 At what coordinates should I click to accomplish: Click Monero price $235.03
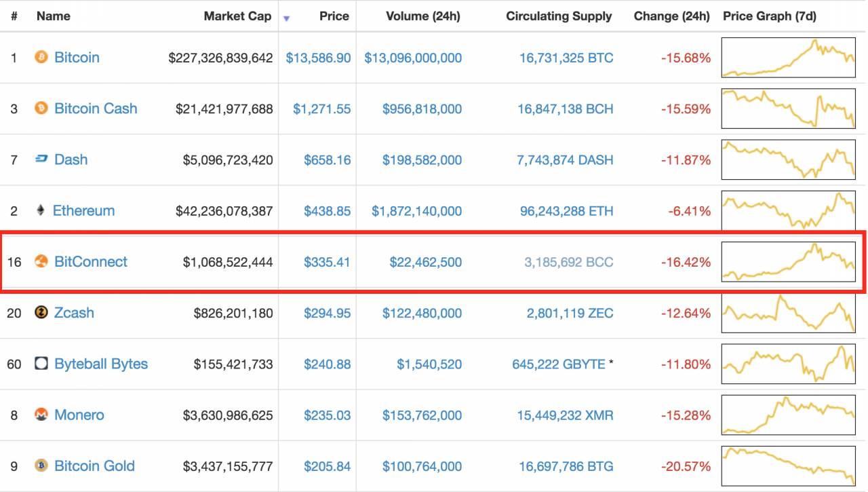click(x=328, y=415)
